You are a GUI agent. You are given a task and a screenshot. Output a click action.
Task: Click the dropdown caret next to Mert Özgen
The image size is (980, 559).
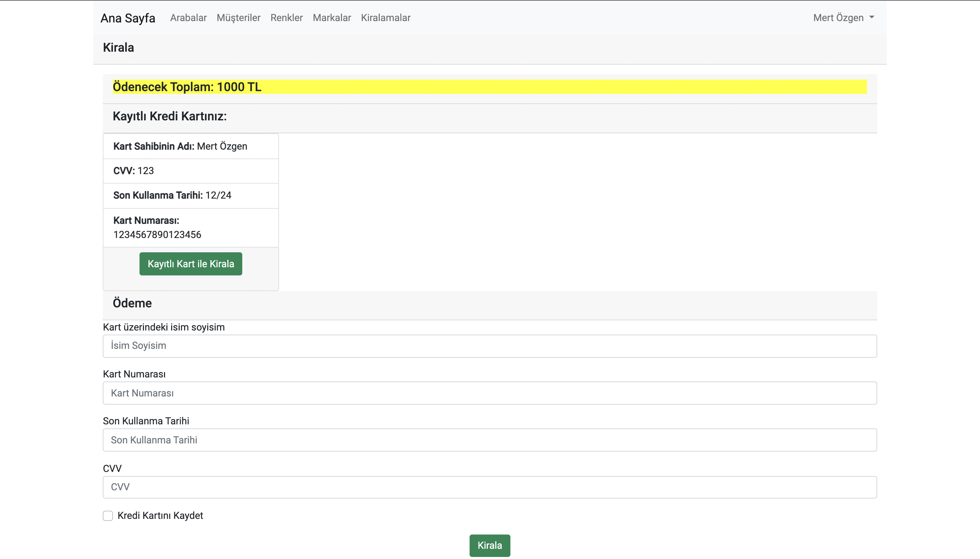[x=872, y=17]
